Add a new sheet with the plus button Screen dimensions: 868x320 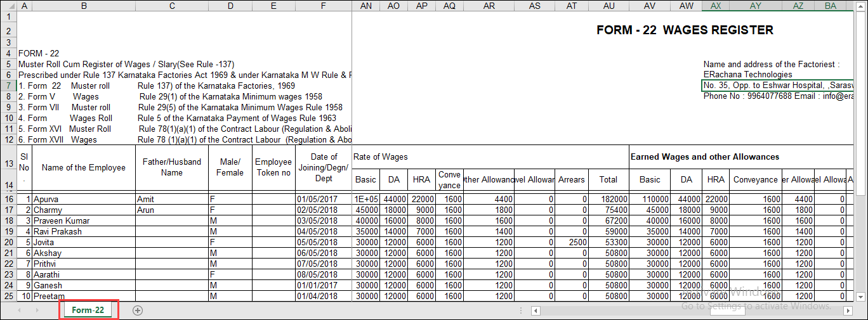tap(138, 310)
